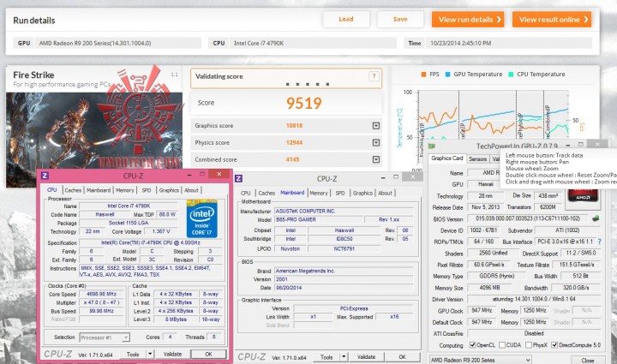Click the Bus Interface question mark in GPU-Z
Viewport: 617px width, 364px height.
[x=599, y=242]
